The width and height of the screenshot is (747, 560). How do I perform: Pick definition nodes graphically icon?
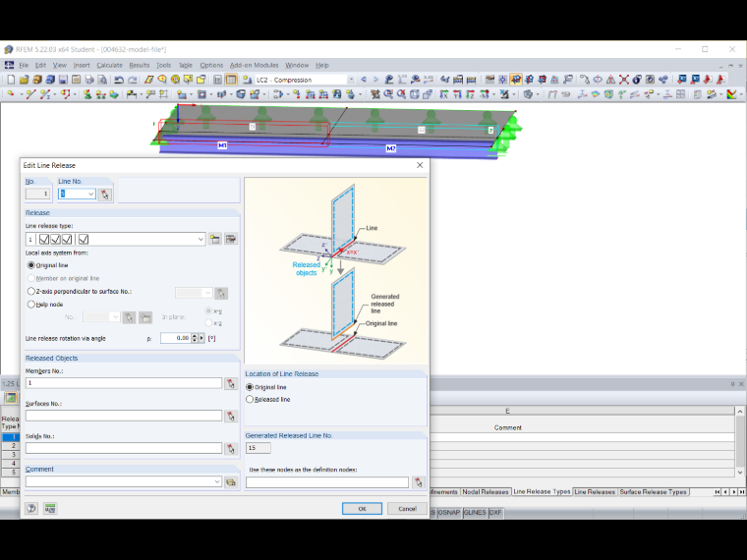tap(419, 482)
